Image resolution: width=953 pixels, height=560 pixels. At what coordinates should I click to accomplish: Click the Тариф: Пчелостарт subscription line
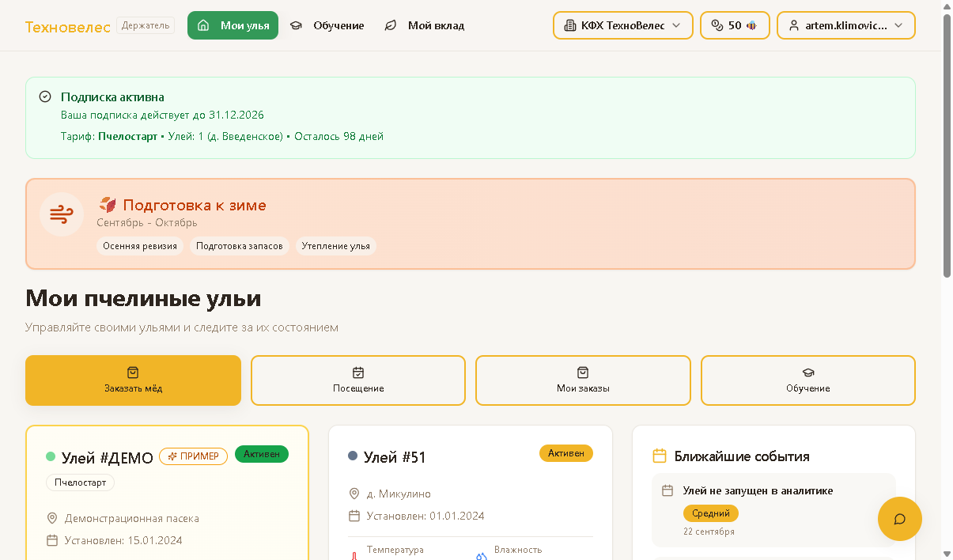pyautogui.click(x=222, y=136)
